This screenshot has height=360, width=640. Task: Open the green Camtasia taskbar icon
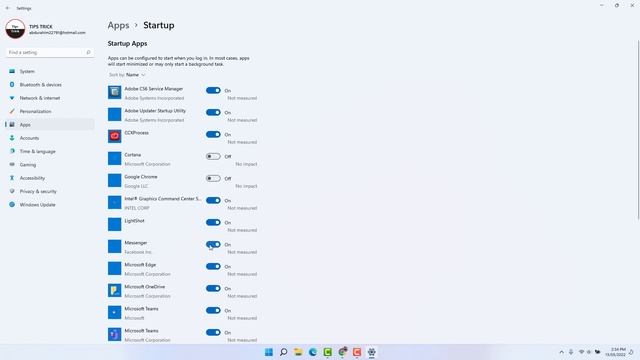coord(327,352)
